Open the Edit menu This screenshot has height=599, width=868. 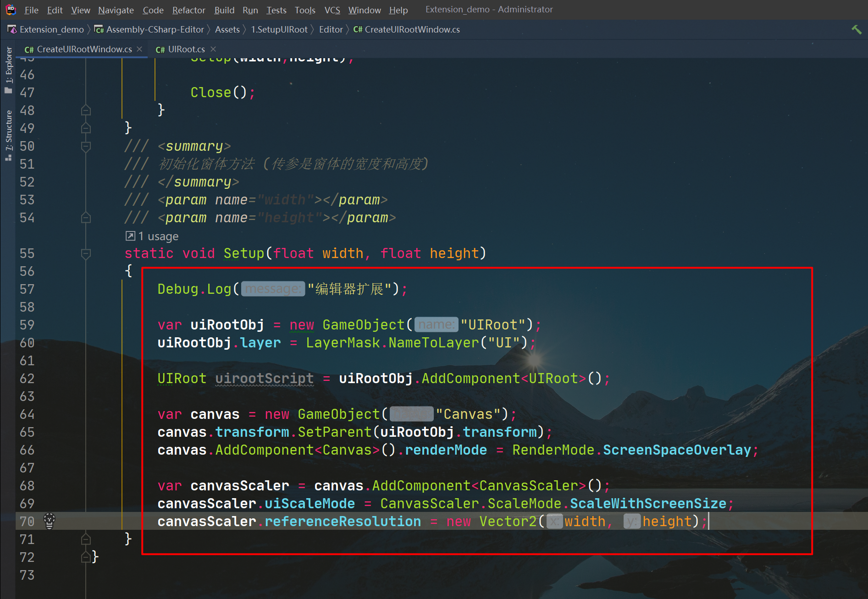pyautogui.click(x=55, y=10)
